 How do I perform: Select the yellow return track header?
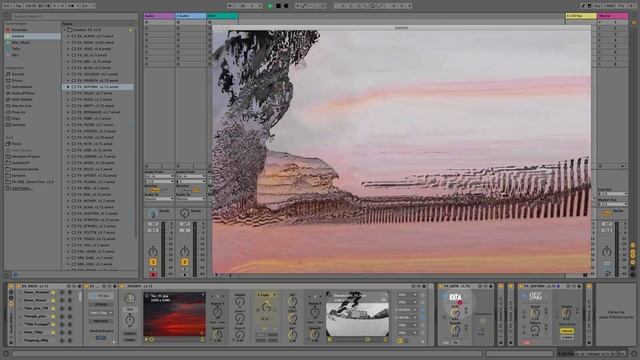(x=581, y=16)
